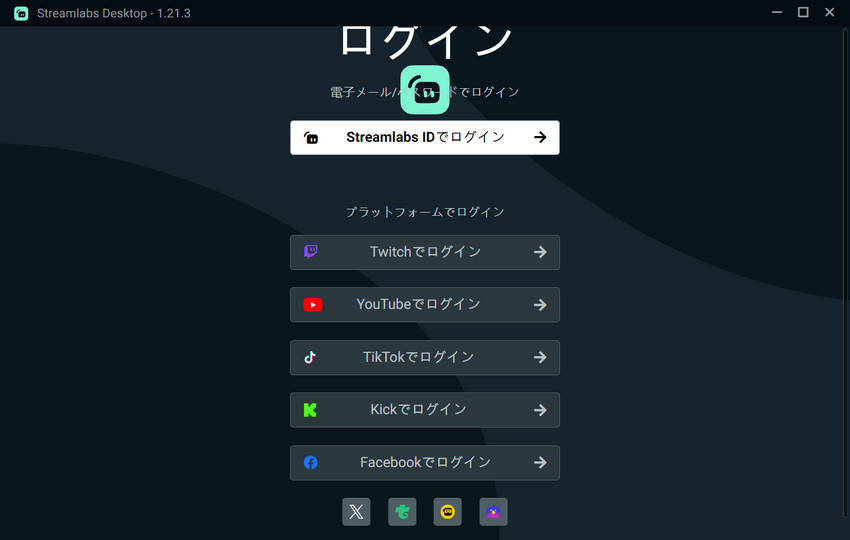Log in with the yellow DLive icon

click(x=448, y=512)
